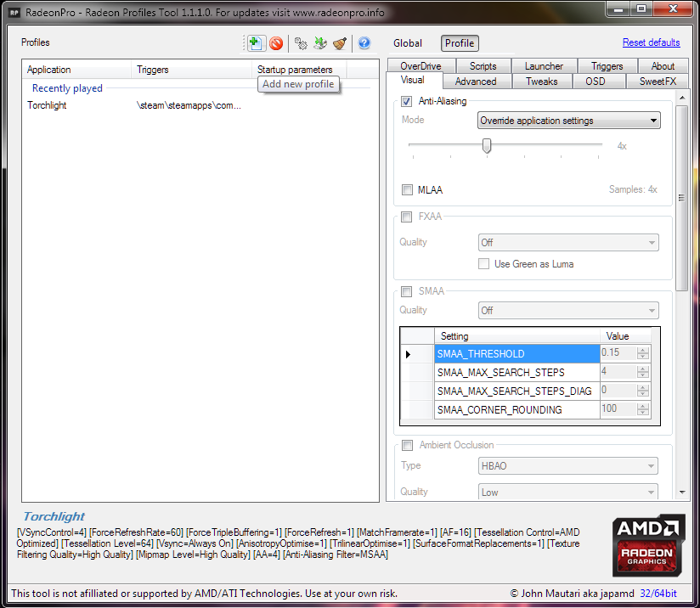Image resolution: width=700 pixels, height=608 pixels.
Task: Select the SMAA_MAX_SEARCH_STEPS setting row
Action: 517,372
